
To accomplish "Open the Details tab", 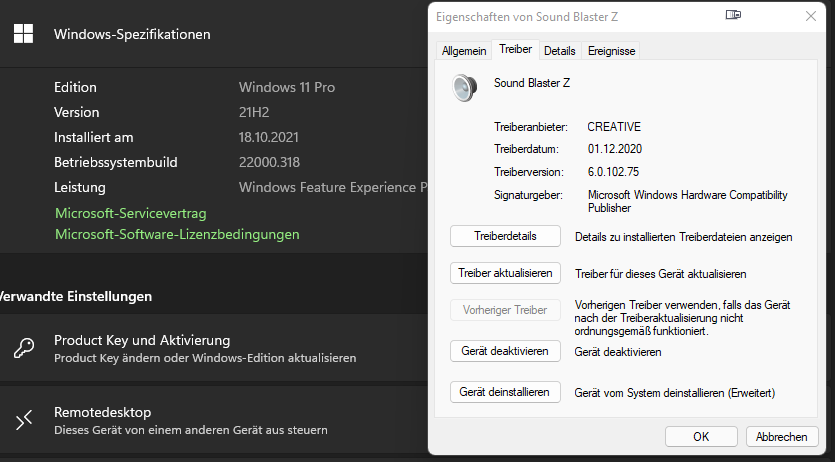I will (x=560, y=51).
